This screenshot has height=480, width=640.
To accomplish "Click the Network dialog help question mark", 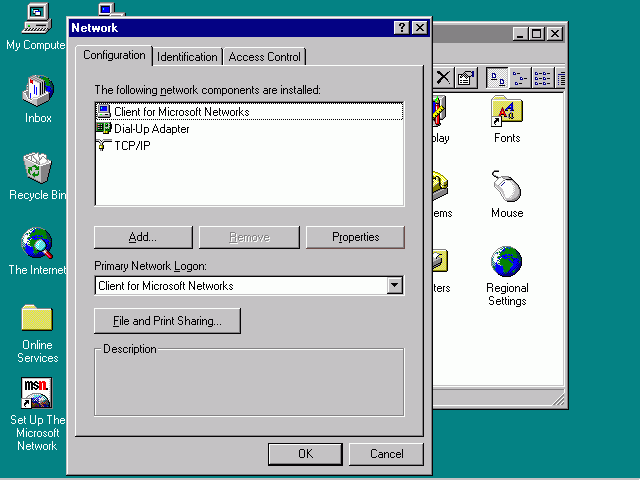I will click(x=402, y=28).
